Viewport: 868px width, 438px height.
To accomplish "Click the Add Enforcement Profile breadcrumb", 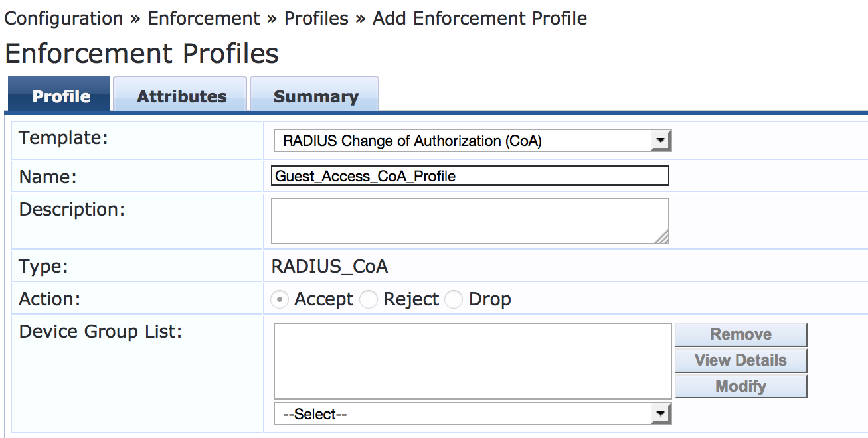I will [x=479, y=18].
